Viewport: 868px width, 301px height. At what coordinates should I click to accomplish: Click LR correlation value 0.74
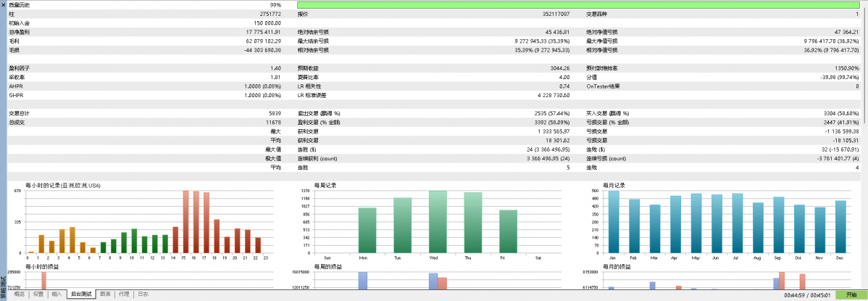[564, 86]
